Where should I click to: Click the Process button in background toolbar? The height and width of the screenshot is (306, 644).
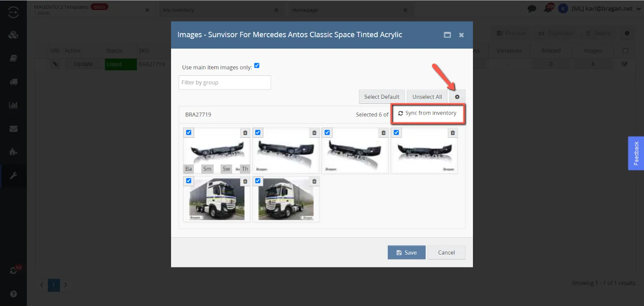pos(511,33)
